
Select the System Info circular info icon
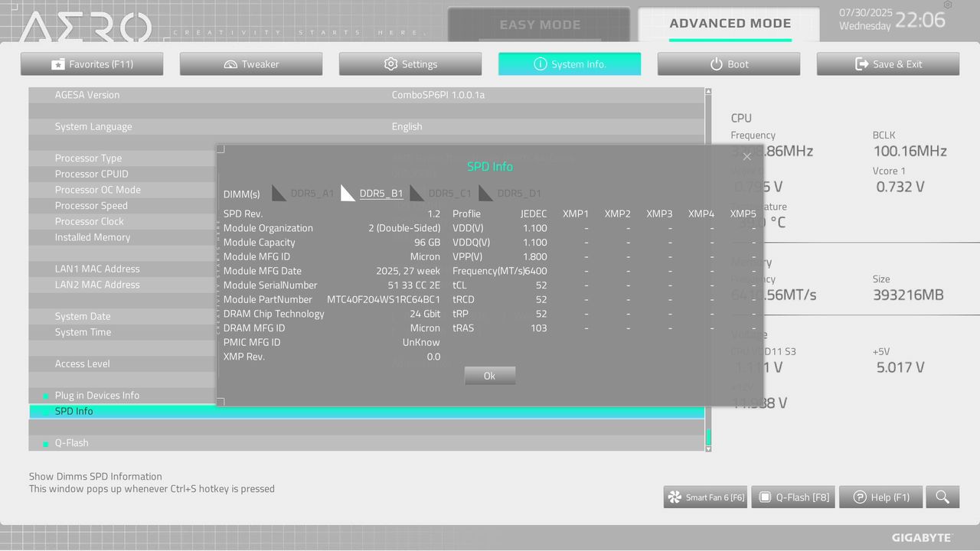click(x=540, y=64)
